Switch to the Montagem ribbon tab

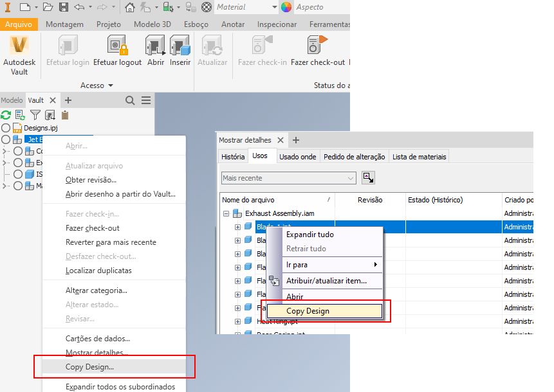pos(64,24)
